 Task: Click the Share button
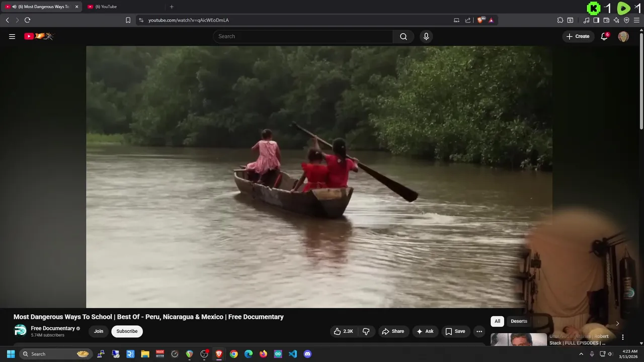[x=393, y=331]
